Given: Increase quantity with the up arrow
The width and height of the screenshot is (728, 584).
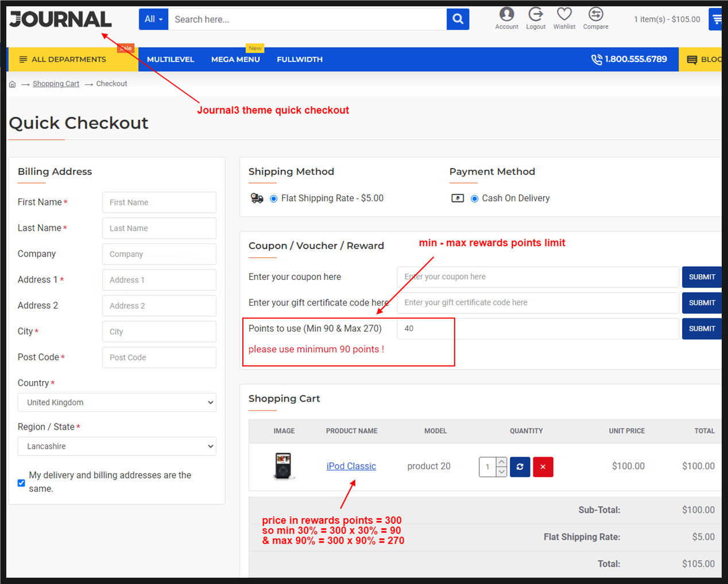Looking at the screenshot, I should [501, 462].
